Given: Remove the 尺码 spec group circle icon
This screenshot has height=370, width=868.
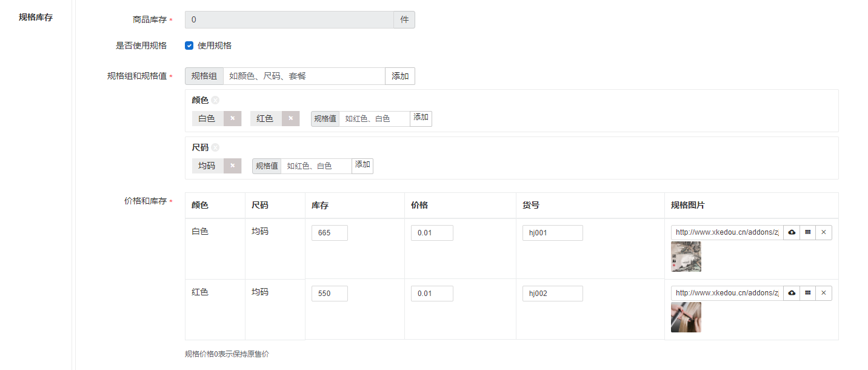Looking at the screenshot, I should tap(215, 147).
